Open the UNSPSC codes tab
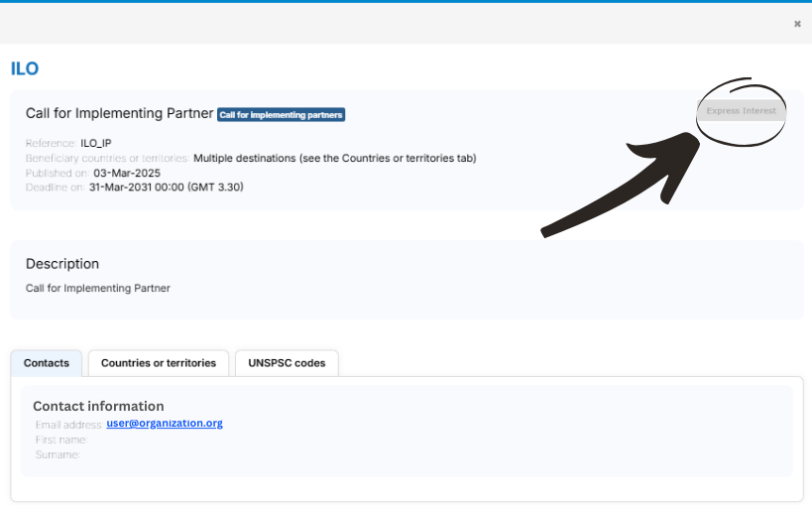This screenshot has height=507, width=812. tap(287, 363)
